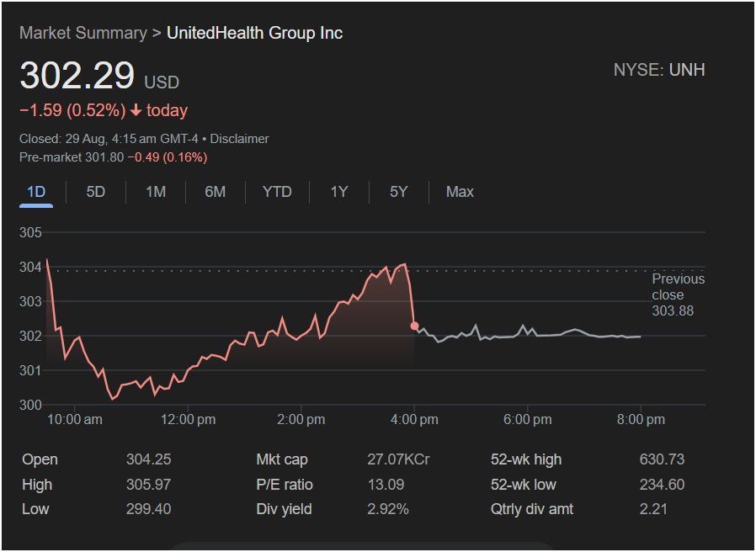The height and width of the screenshot is (552, 756).
Task: Click the NYSE: UNH ticker label
Action: (659, 70)
